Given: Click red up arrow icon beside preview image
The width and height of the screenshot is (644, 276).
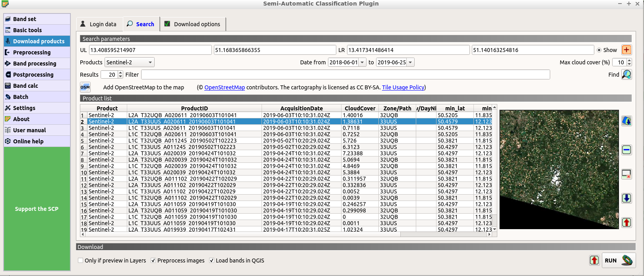Looking at the screenshot, I should (627, 222).
